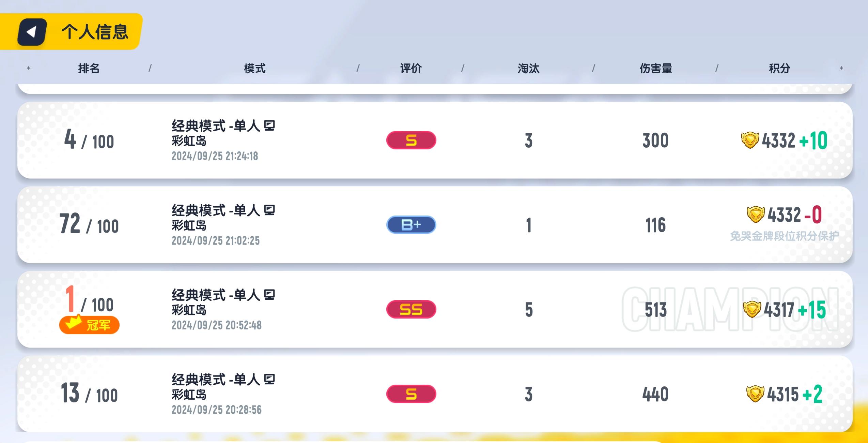868x443 pixels.
Task: Click the 冠军 champion badge
Action: tap(89, 325)
